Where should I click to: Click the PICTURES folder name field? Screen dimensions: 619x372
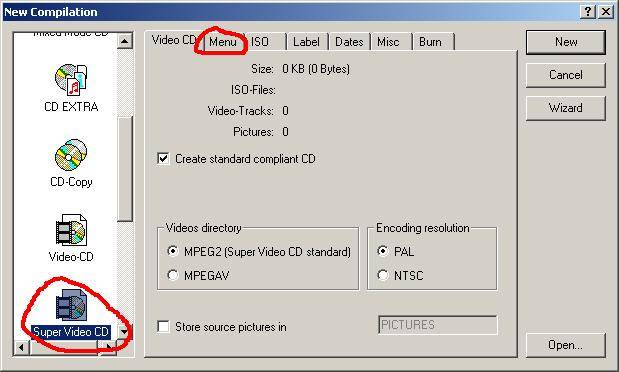pos(437,325)
